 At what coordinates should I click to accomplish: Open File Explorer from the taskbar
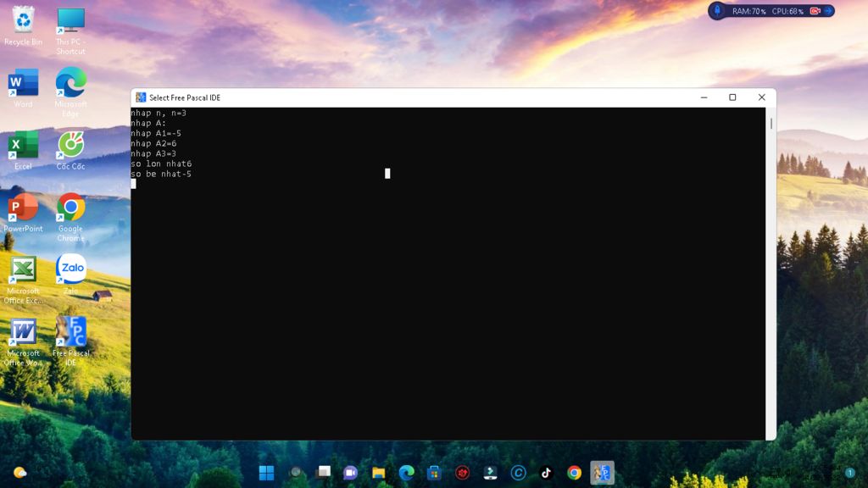coord(379,473)
